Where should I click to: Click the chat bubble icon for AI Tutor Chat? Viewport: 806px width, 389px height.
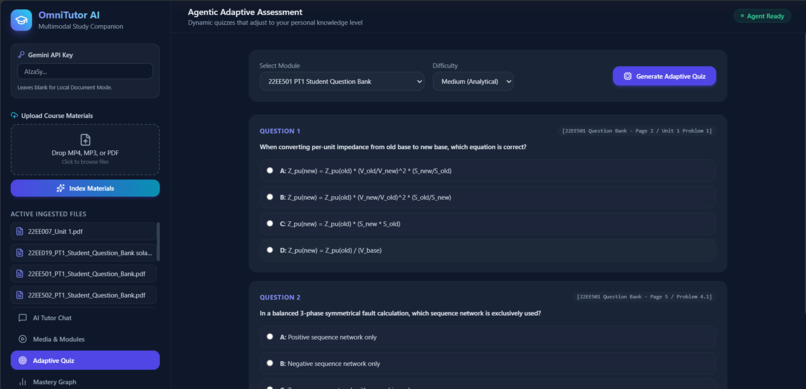(x=23, y=318)
